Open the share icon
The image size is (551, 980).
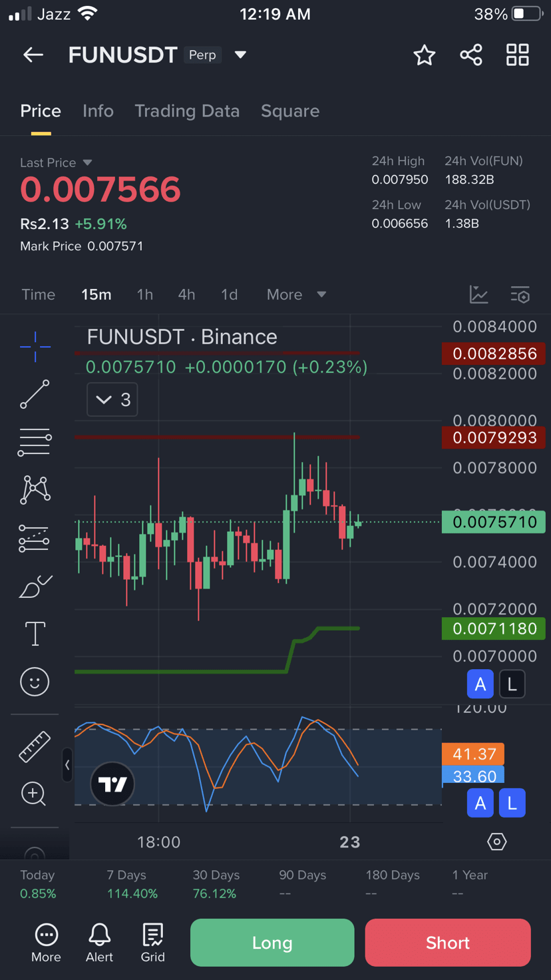[x=471, y=55]
